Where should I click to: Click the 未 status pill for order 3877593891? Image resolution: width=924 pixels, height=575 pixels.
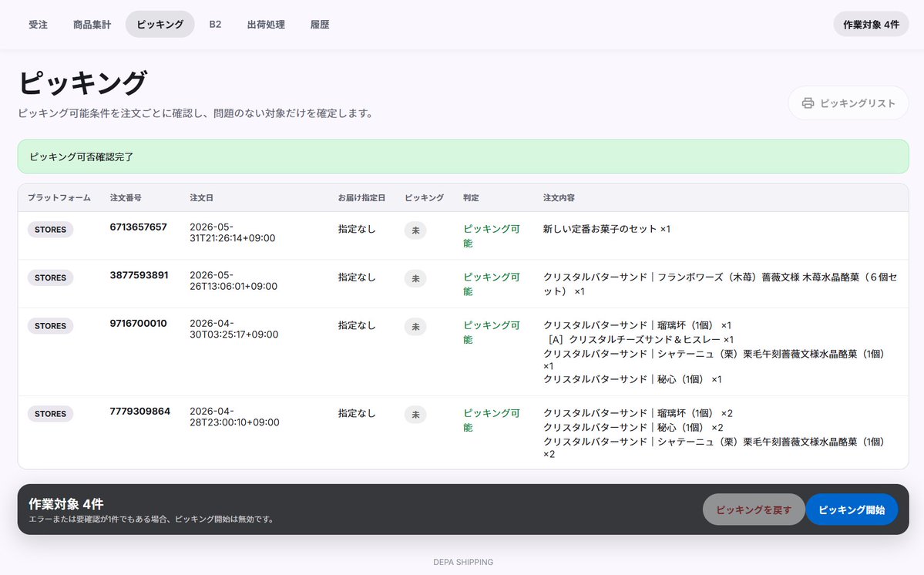point(415,279)
